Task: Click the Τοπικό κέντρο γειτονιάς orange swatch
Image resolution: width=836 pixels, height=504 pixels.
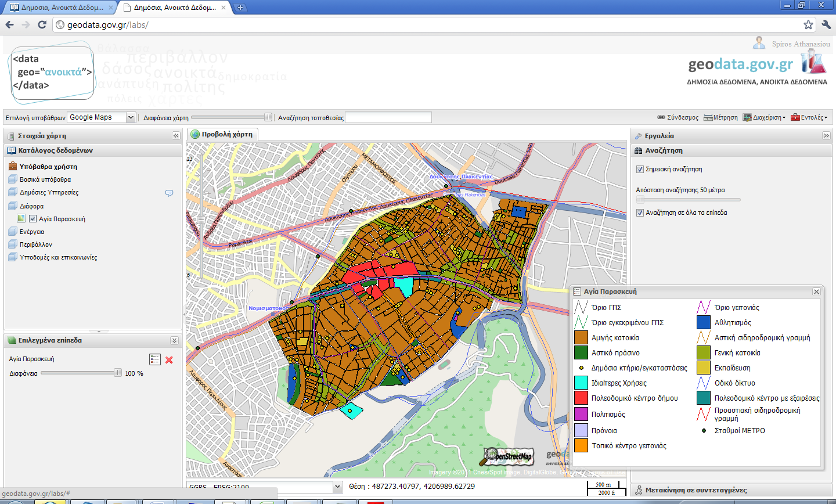Action: point(581,445)
